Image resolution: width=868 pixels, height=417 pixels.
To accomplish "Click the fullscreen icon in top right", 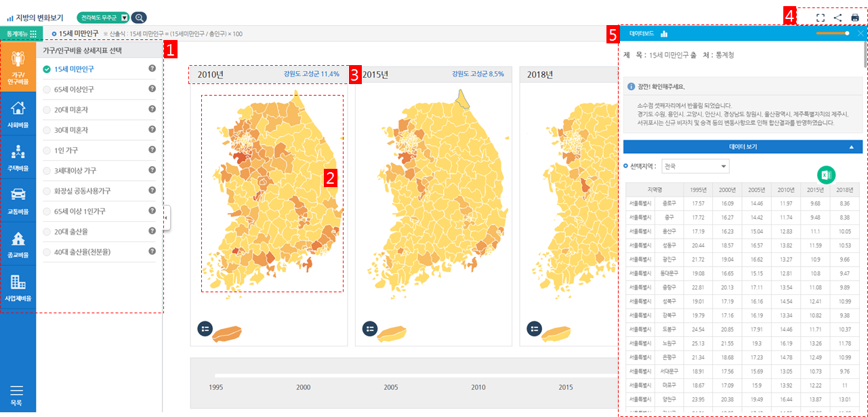I will 820,18.
